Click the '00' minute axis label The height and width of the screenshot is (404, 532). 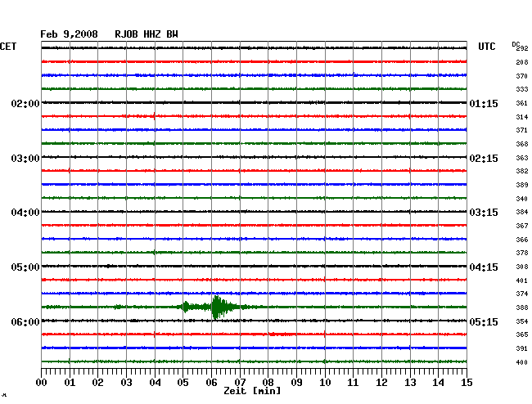click(41, 382)
